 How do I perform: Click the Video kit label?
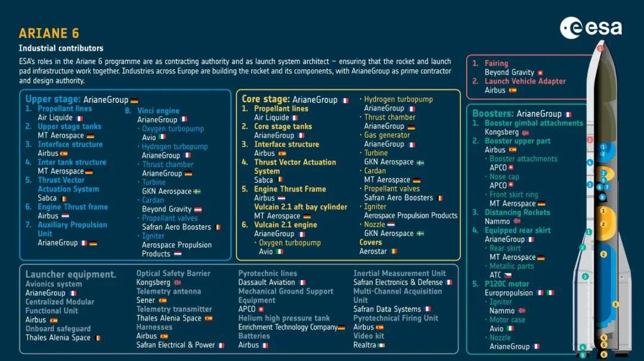(x=369, y=335)
